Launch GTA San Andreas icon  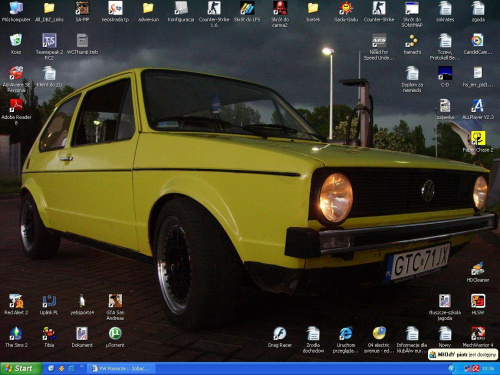[115, 301]
